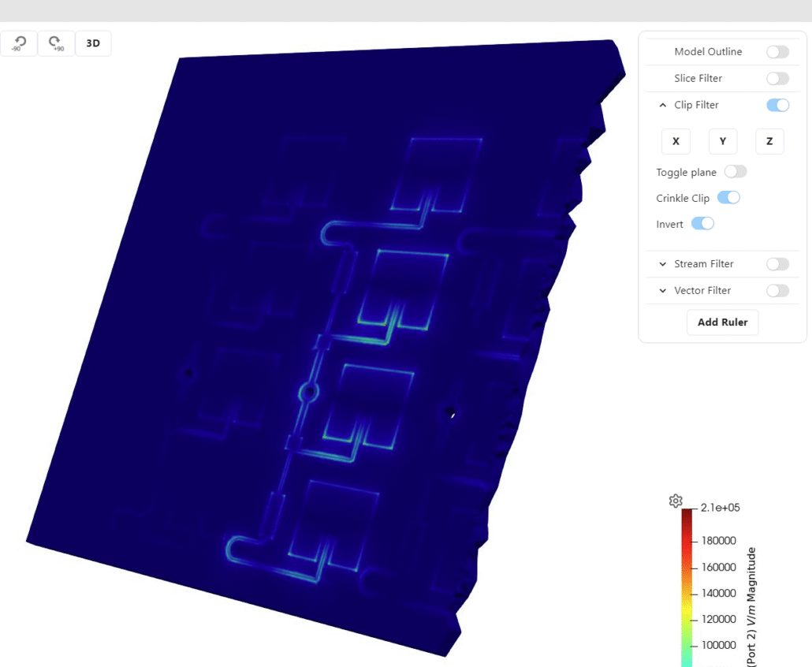Enable the Stream Filter switch

click(x=777, y=264)
